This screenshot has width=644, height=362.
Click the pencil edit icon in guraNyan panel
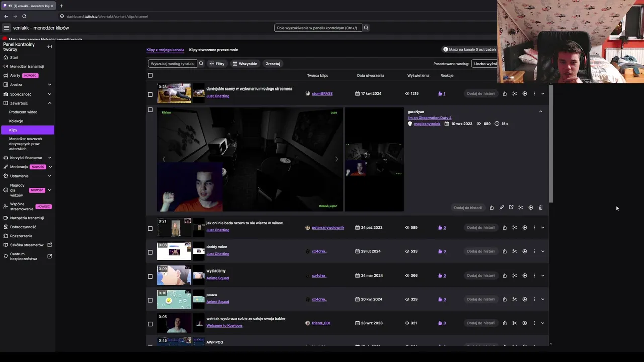tap(501, 208)
